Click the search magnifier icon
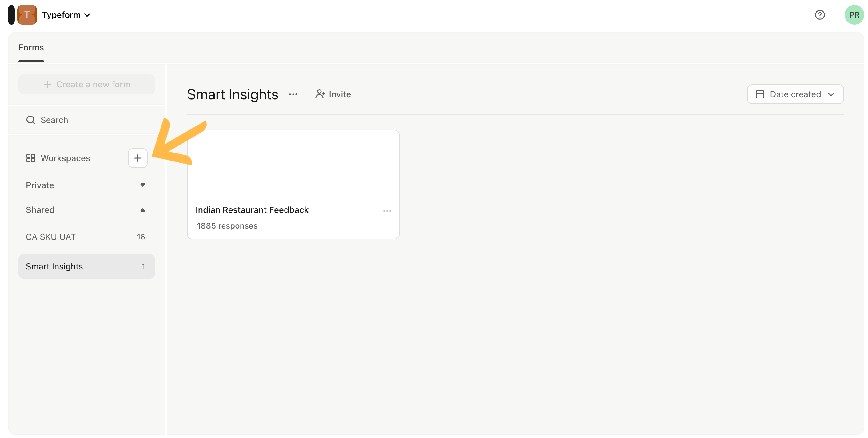868x438 pixels. coord(31,120)
